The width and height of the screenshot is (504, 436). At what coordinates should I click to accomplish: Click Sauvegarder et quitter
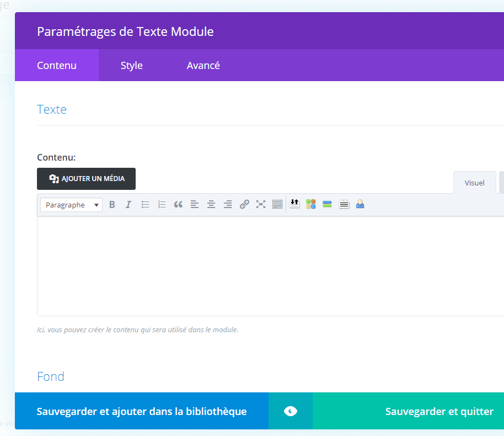[x=439, y=411]
